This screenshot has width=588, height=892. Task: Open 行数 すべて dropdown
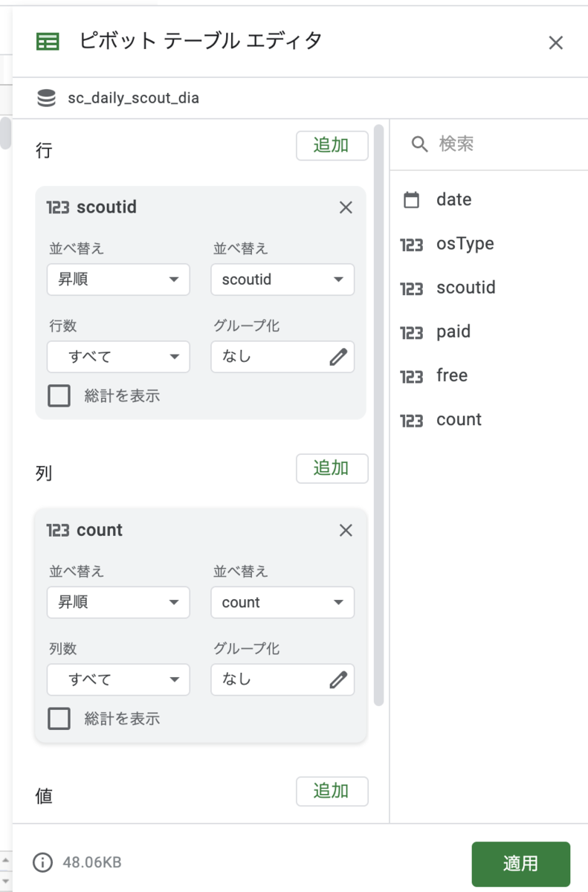pyautogui.click(x=118, y=357)
